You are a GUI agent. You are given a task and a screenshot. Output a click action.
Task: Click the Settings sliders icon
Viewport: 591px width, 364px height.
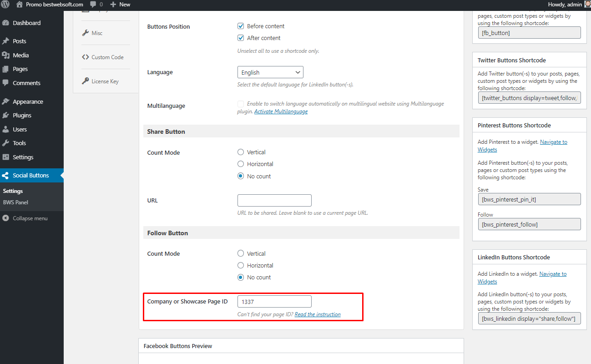tap(6, 157)
